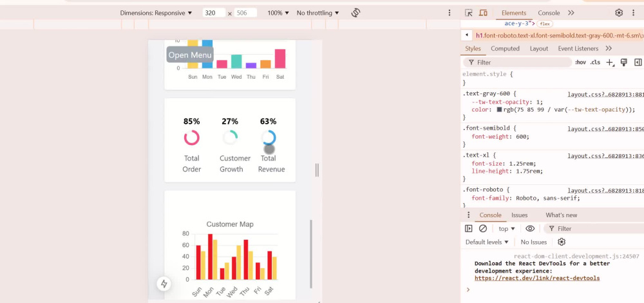The width and height of the screenshot is (644, 303).
Task: Open the No throttling dropdown
Action: coord(318,13)
